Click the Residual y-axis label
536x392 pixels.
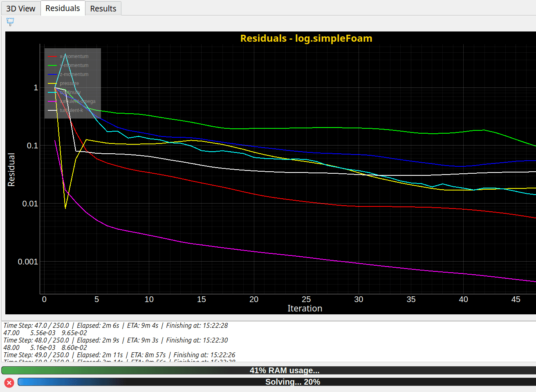(x=11, y=170)
